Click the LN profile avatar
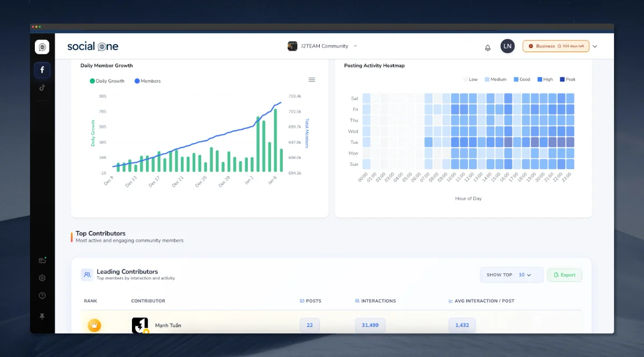 click(x=507, y=46)
